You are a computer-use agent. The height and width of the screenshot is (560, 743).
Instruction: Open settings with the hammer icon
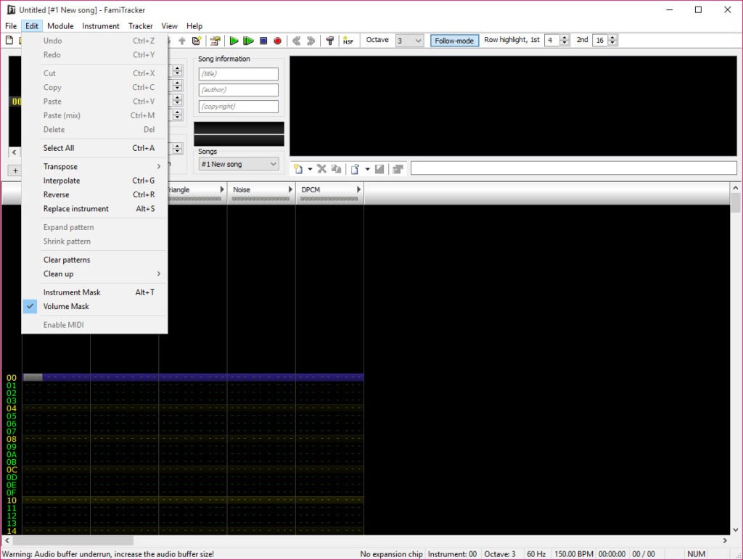(x=330, y=41)
